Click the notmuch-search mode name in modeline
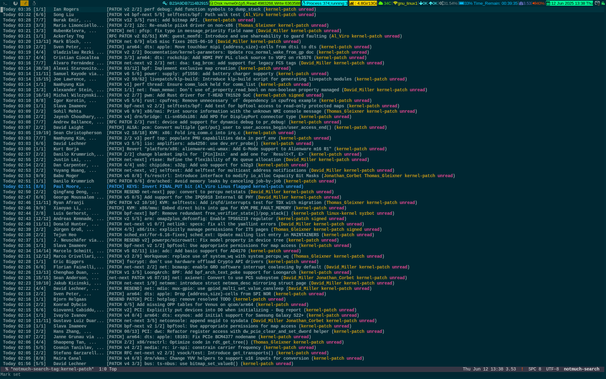This screenshot has width=606, height=379. click(581, 369)
